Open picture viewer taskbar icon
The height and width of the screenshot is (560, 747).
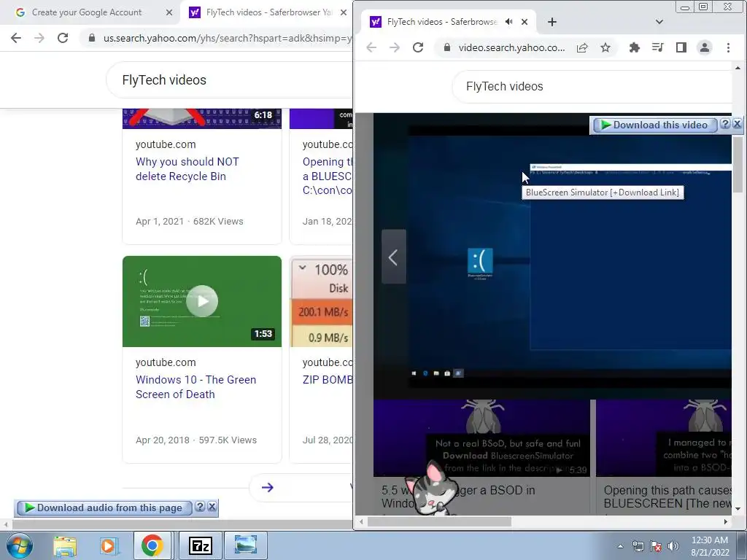246,545
